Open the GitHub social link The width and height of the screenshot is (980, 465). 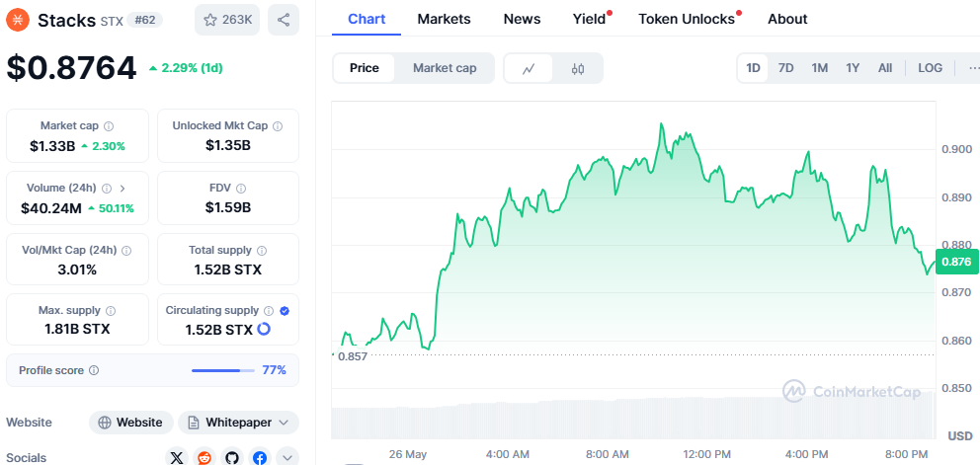232,458
